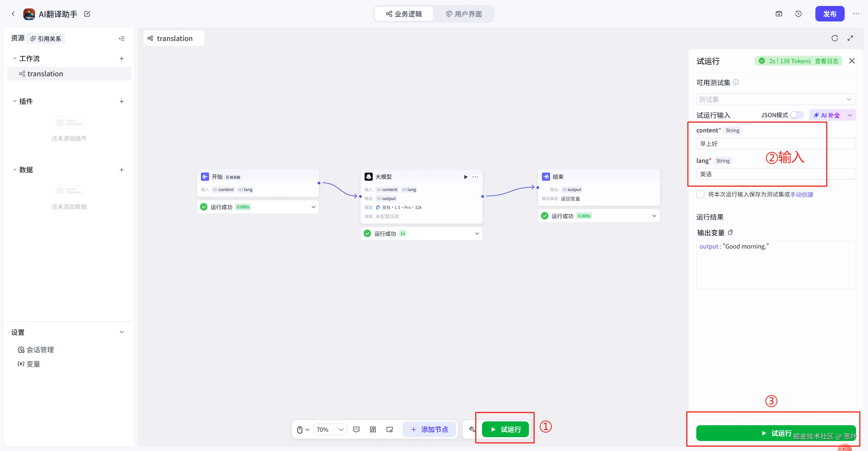Collapse the resource sidebar with the fold icon

pyautogui.click(x=122, y=39)
